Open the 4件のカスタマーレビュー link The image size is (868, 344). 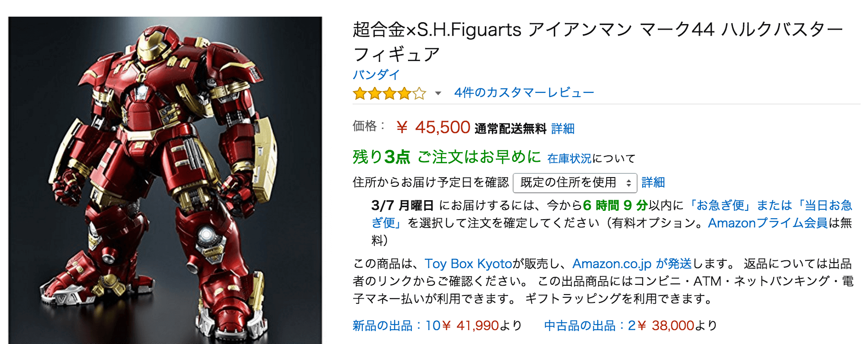[524, 92]
